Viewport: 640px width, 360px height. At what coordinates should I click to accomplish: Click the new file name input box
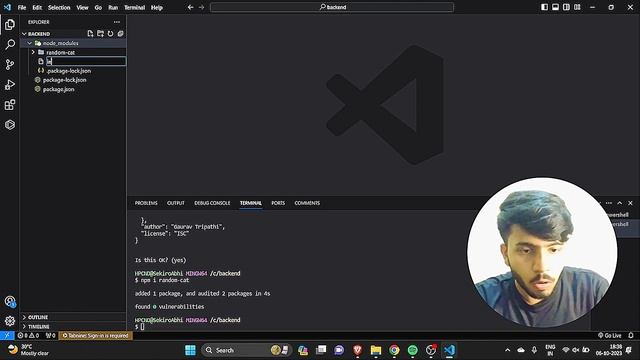tap(86, 61)
